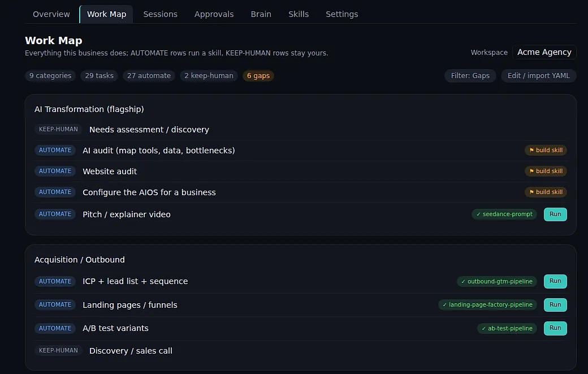The width and height of the screenshot is (588, 374).
Task: Open the Acme Agency workspace selector
Action: 544,52
